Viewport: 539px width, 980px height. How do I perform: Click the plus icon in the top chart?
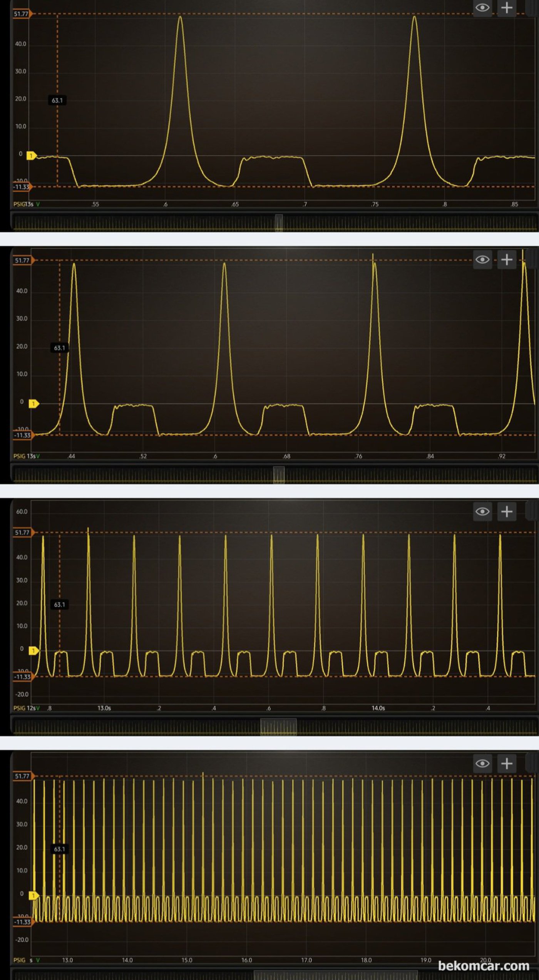point(507,7)
